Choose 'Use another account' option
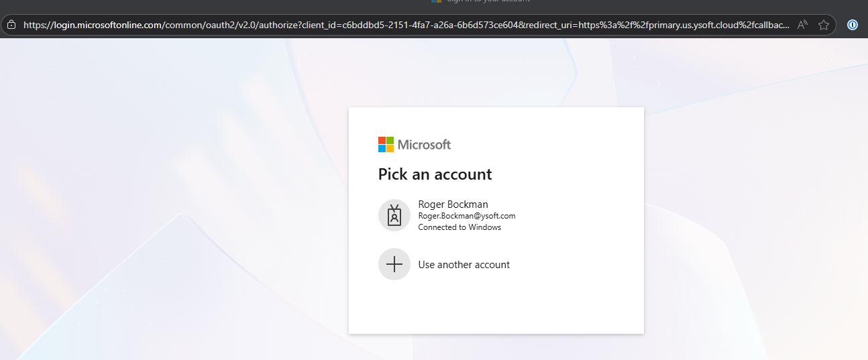Image resolution: width=868 pixels, height=360 pixels. (464, 265)
